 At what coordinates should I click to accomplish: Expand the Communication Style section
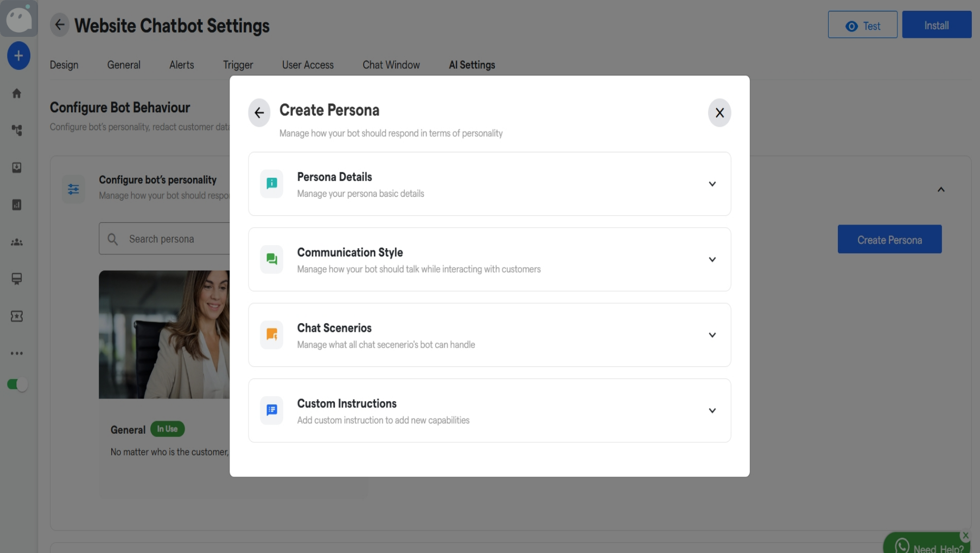click(712, 259)
